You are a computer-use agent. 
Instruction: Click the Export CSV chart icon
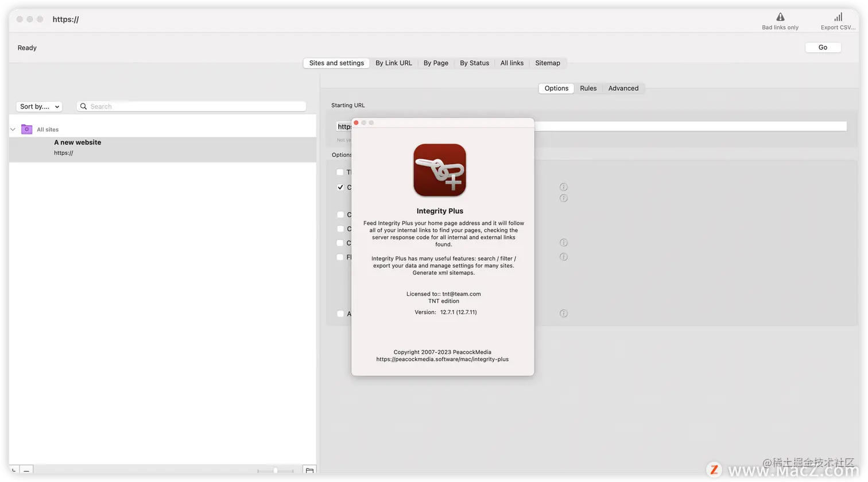838,17
